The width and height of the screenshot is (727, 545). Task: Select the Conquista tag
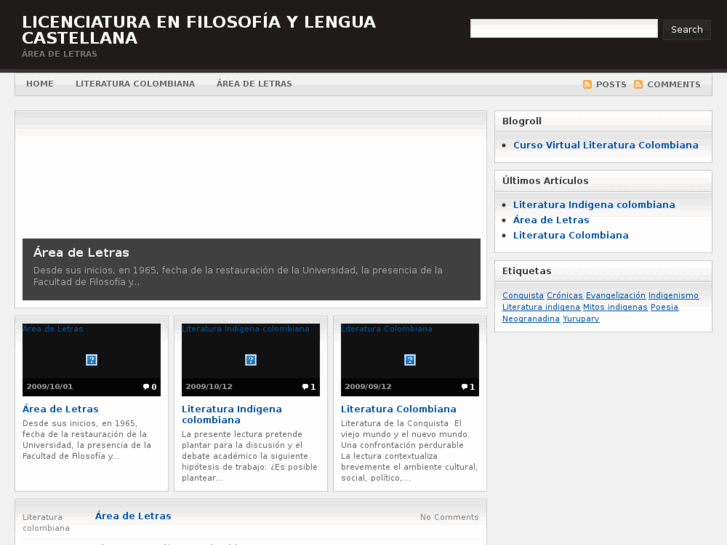click(x=523, y=295)
